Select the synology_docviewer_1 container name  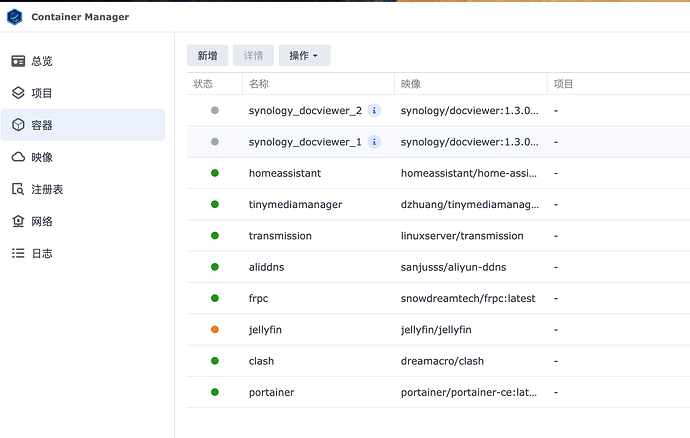(305, 142)
